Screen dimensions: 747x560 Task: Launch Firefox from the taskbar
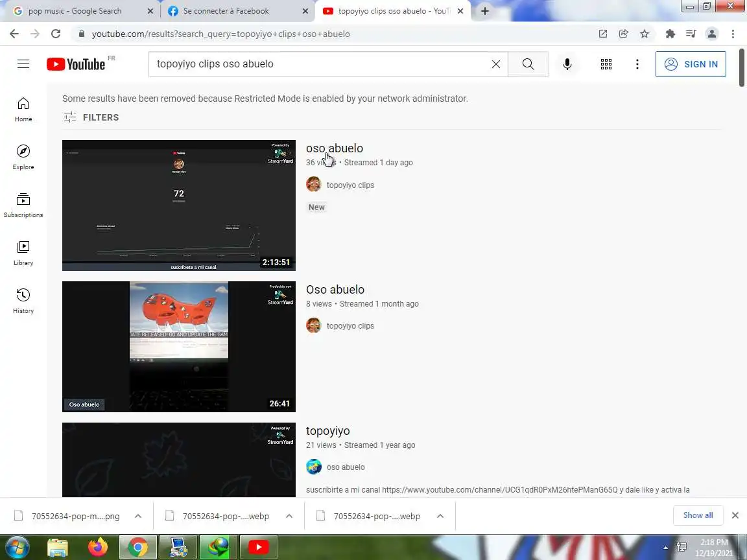[98, 547]
